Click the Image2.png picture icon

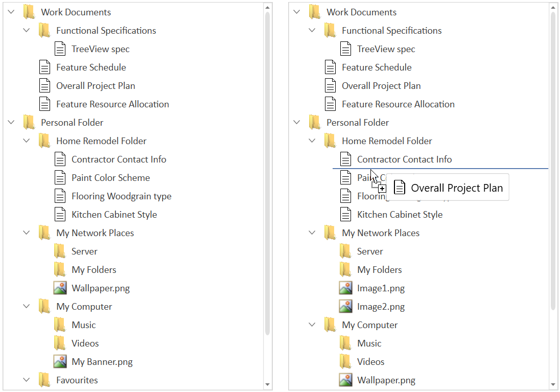[x=345, y=306]
